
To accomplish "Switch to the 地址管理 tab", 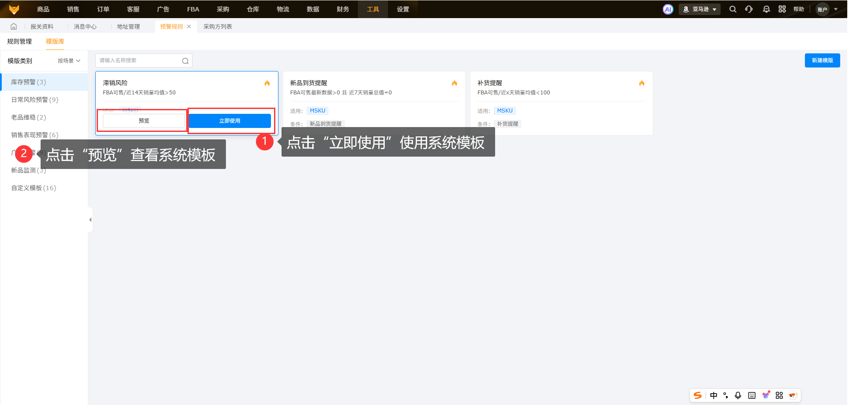I will point(128,26).
